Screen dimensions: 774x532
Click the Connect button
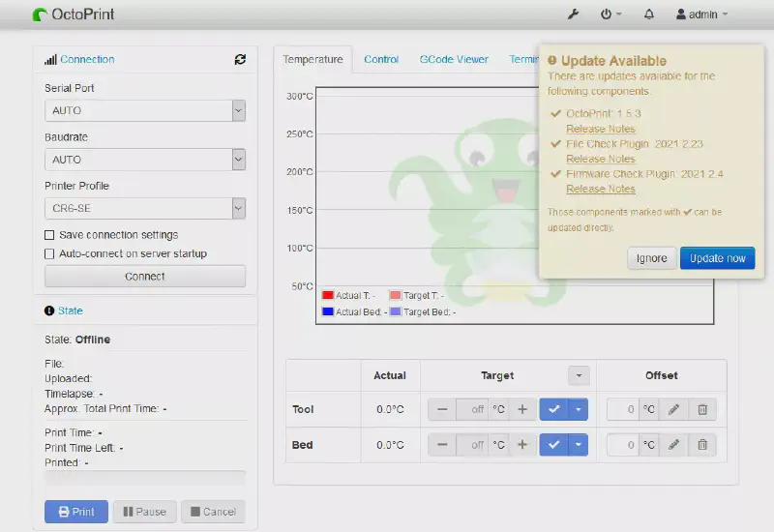(145, 277)
